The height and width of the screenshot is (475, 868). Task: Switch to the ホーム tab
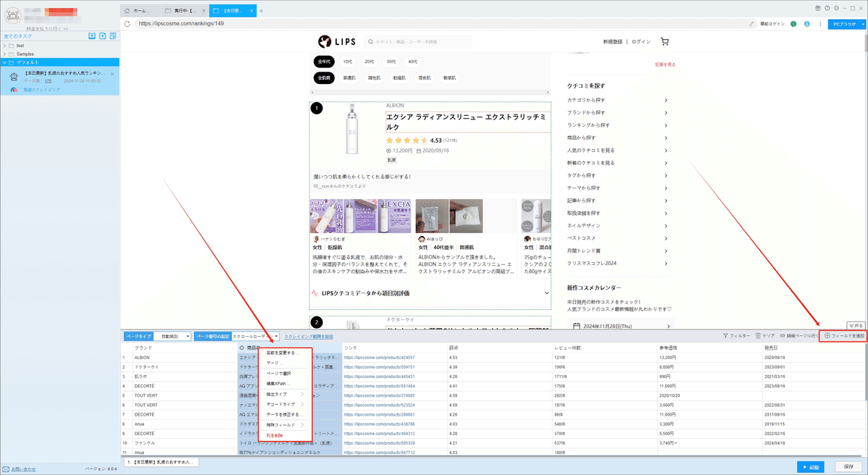[x=140, y=11]
